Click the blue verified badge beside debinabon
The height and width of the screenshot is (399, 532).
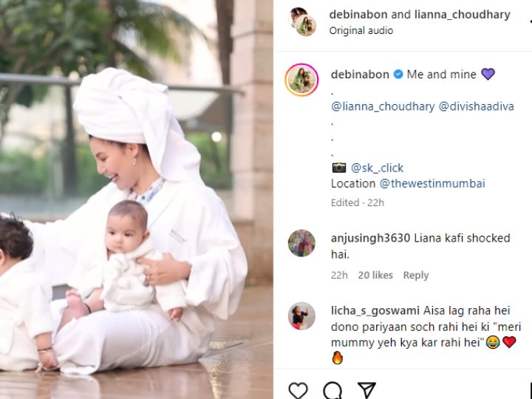point(398,74)
